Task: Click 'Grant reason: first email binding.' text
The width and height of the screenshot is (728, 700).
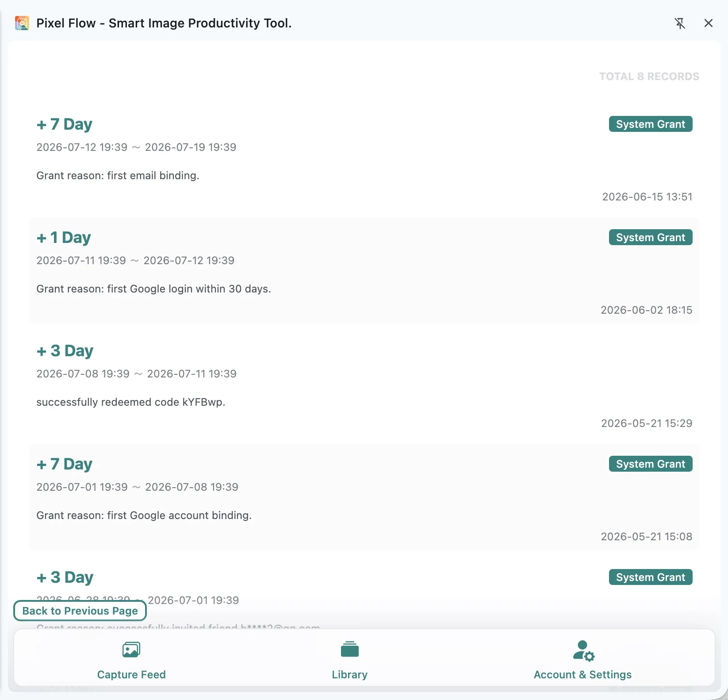Action: [x=118, y=176]
